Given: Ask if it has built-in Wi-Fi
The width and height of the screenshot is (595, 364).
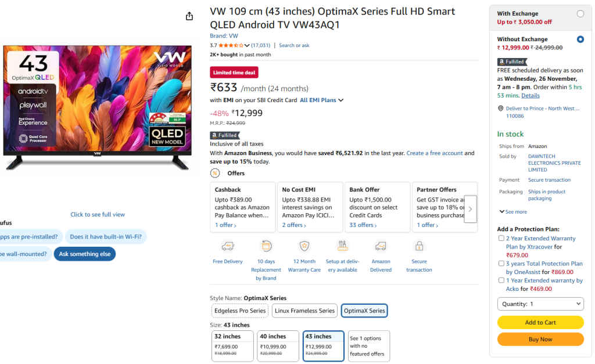Looking at the screenshot, I should (106, 237).
